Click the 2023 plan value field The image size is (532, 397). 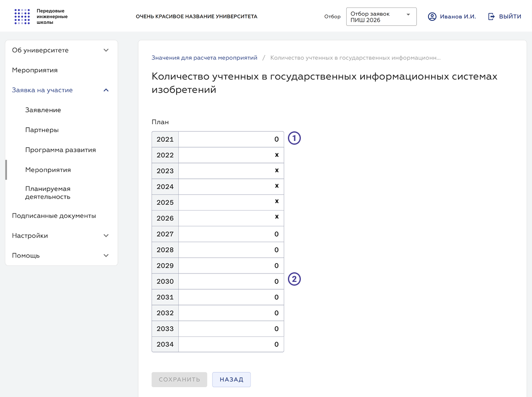coord(231,171)
